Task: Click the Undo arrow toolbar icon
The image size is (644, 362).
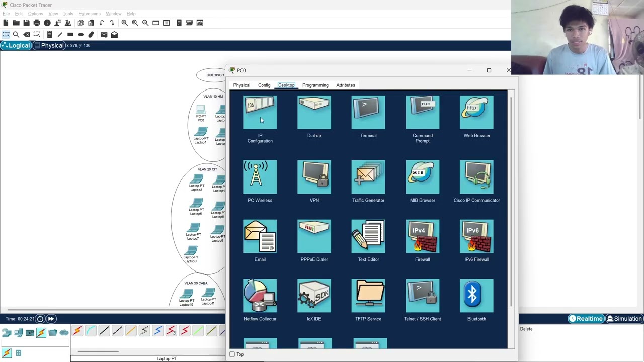Action: tap(102, 23)
